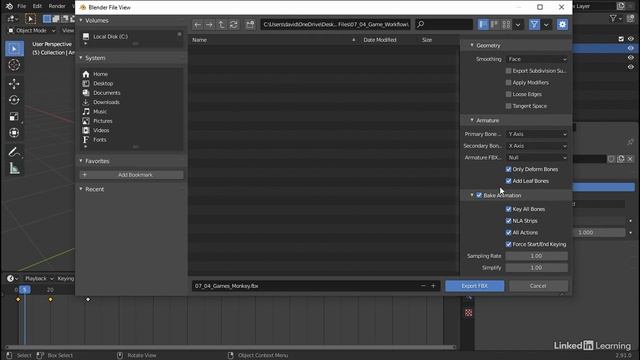
Task: Collapse the Volumes panel
Action: pos(81,20)
